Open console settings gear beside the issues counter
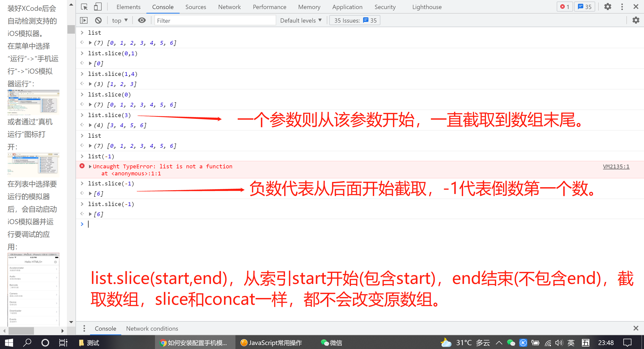This screenshot has width=644, height=349. (x=636, y=20)
